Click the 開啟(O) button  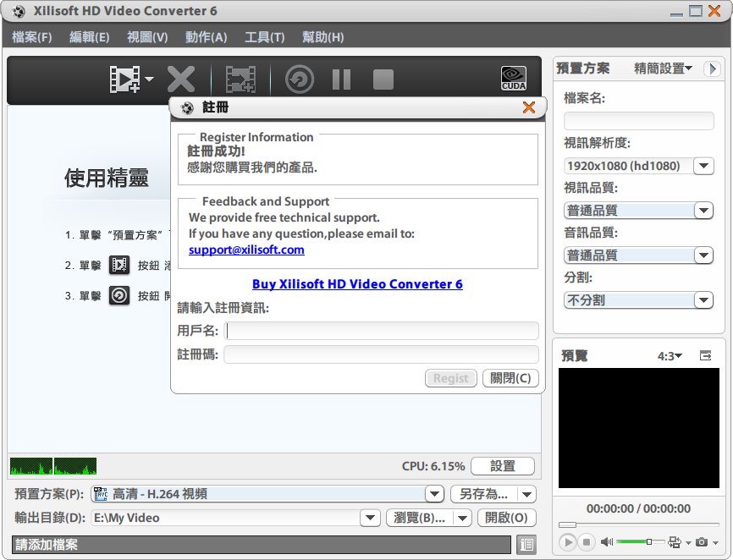506,518
